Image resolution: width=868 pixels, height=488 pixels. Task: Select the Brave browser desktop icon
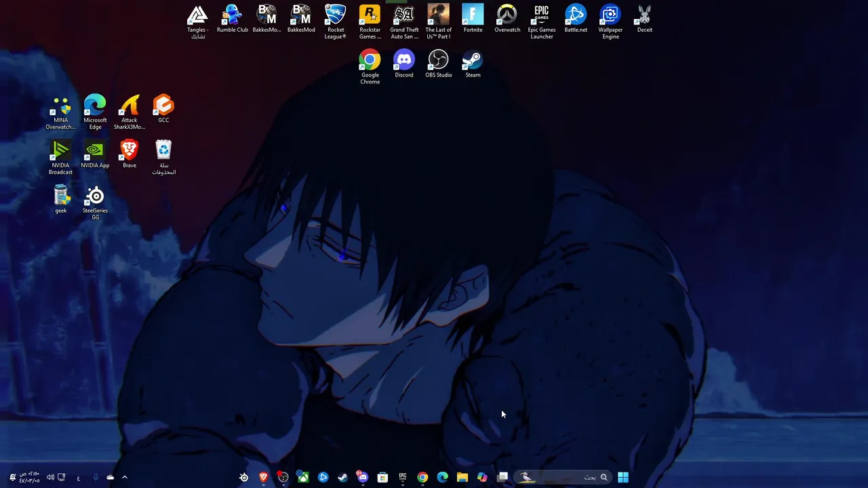point(129,155)
